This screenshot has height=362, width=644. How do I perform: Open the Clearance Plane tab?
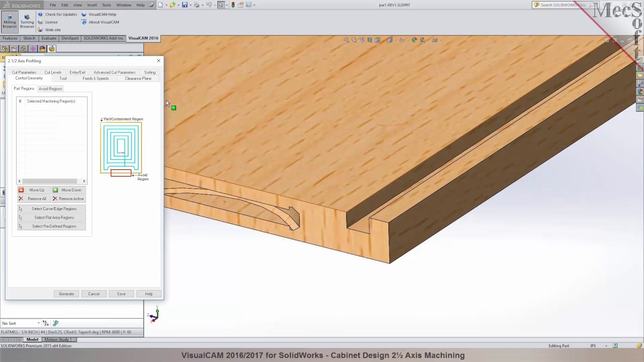point(138,78)
